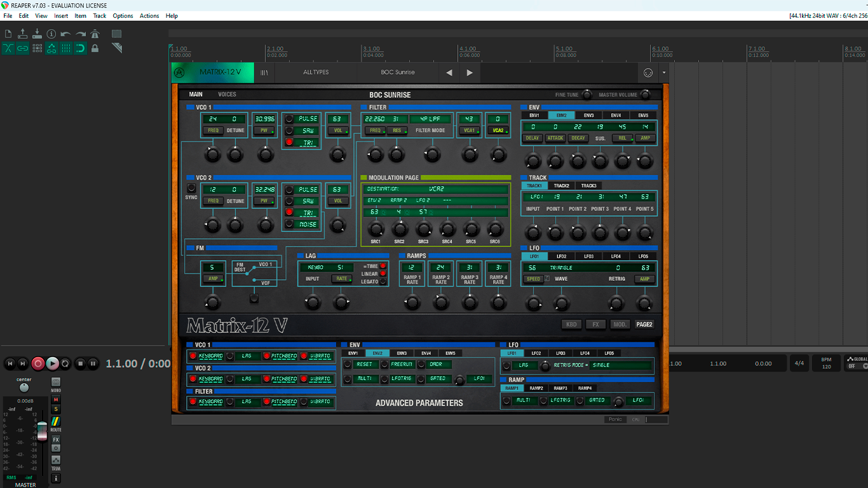This screenshot has width=868, height=488.
Task: Click the Play button in transport
Action: pos(53,363)
